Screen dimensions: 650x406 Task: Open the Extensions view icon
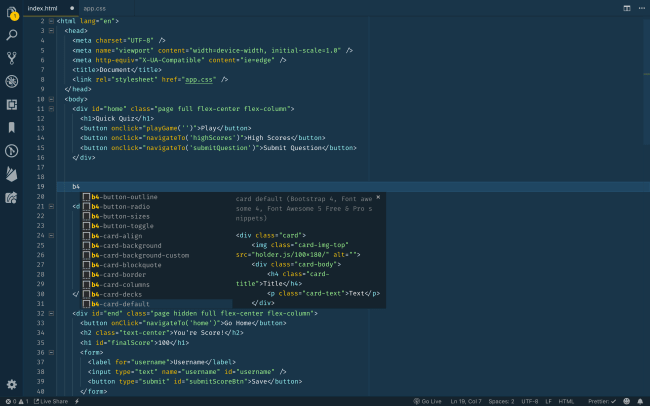click(11, 104)
